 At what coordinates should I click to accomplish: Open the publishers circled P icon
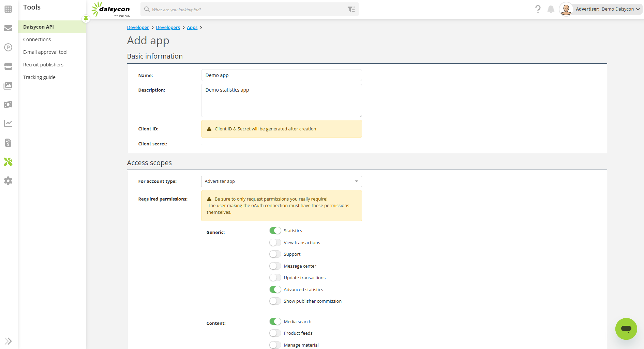pyautogui.click(x=8, y=47)
